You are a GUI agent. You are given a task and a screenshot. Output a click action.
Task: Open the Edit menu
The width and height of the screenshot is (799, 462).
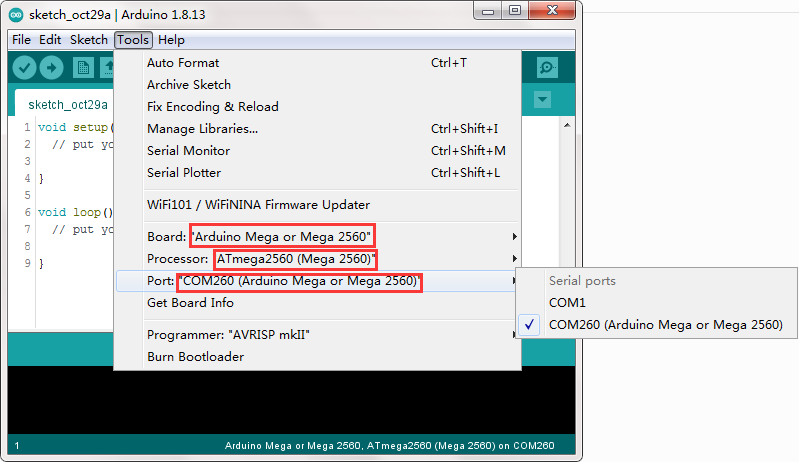(x=50, y=40)
